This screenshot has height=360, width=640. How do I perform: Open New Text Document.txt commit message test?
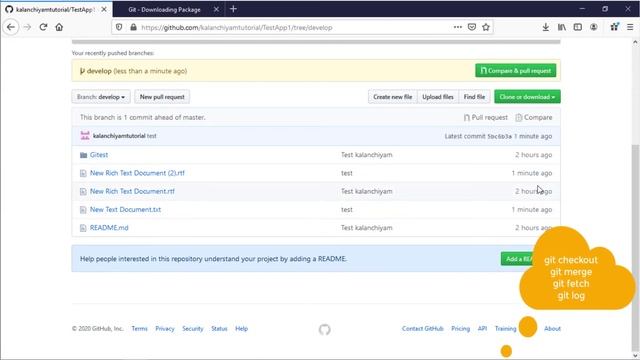(347, 209)
